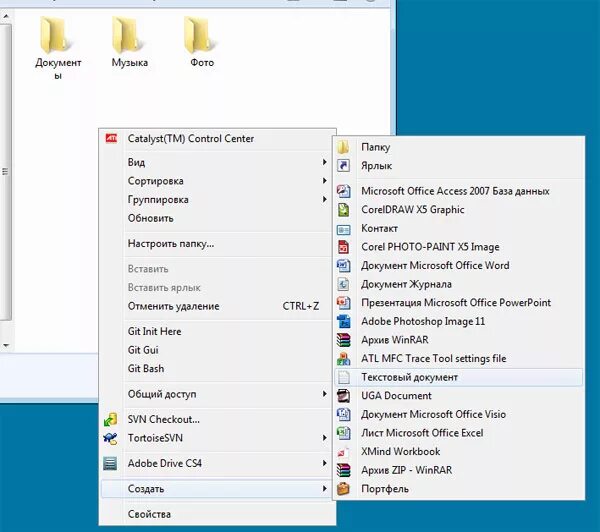Viewport: 600px width, 532px height.
Task: Click the UGA Document icon
Action: [343, 396]
